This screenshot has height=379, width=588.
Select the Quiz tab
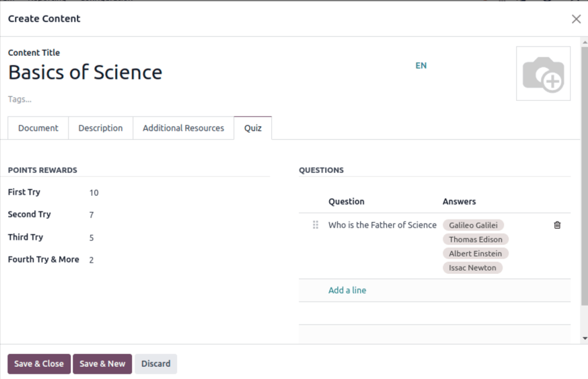253,128
